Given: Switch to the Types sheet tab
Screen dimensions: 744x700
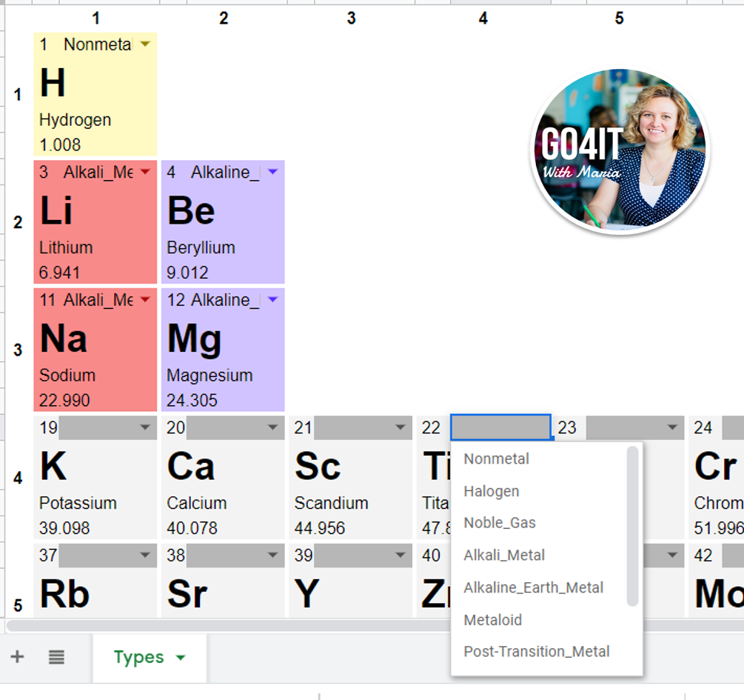Looking at the screenshot, I should [138, 656].
